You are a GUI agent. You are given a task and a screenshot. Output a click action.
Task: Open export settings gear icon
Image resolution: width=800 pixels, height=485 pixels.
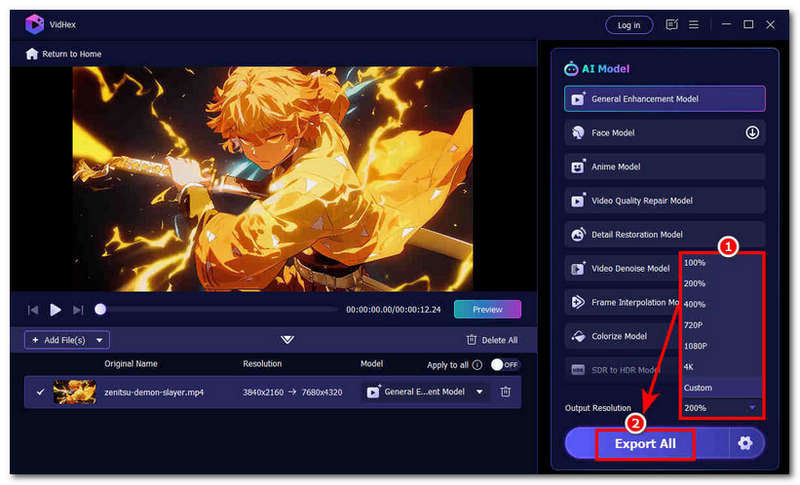[745, 443]
